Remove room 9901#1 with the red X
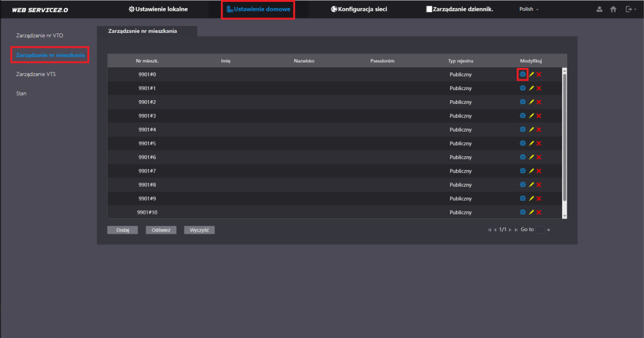The image size is (644, 338). (x=539, y=88)
